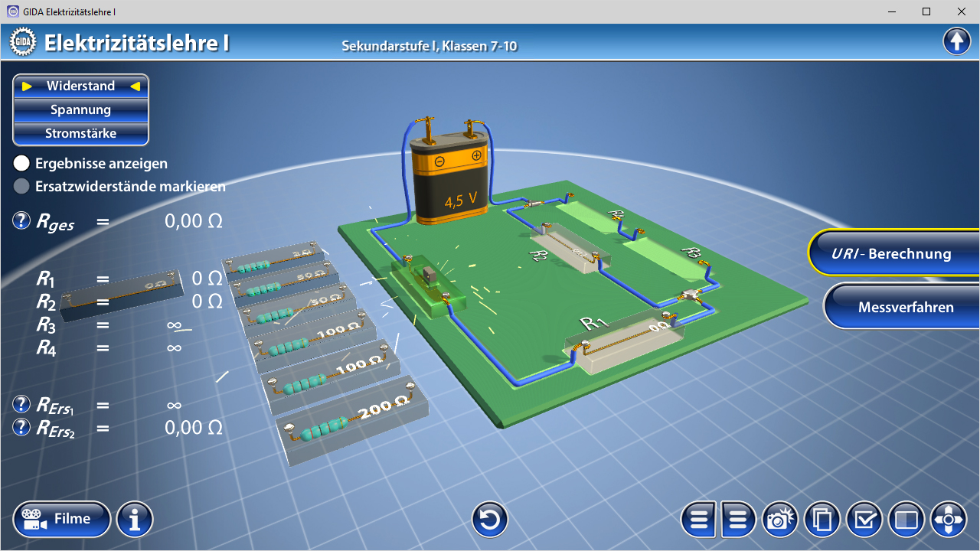Switch to the Stromstärke tab

click(x=80, y=133)
